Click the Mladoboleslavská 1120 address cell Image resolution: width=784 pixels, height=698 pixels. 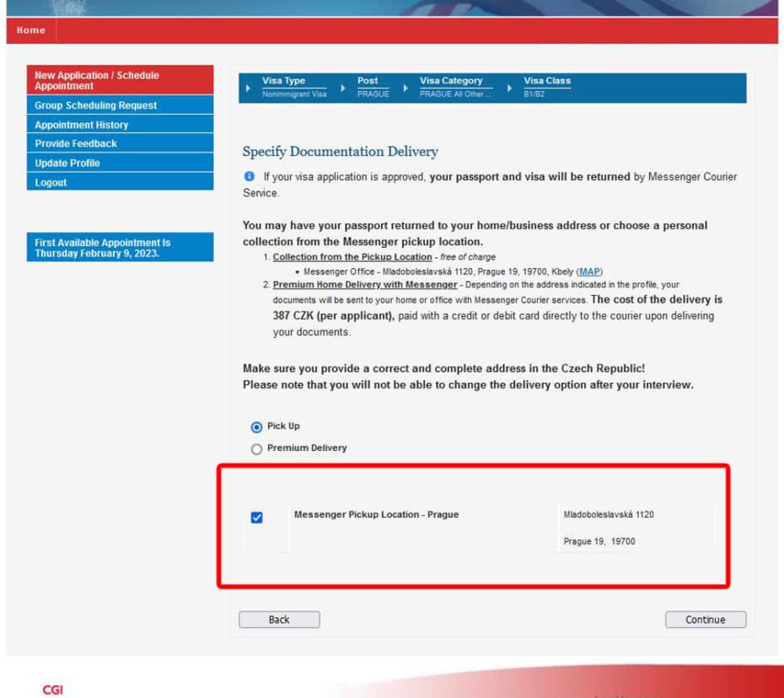point(609,514)
